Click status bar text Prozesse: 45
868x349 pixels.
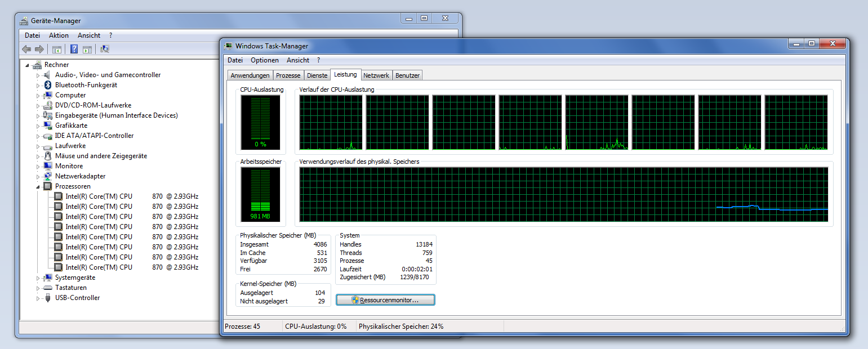pos(242,326)
